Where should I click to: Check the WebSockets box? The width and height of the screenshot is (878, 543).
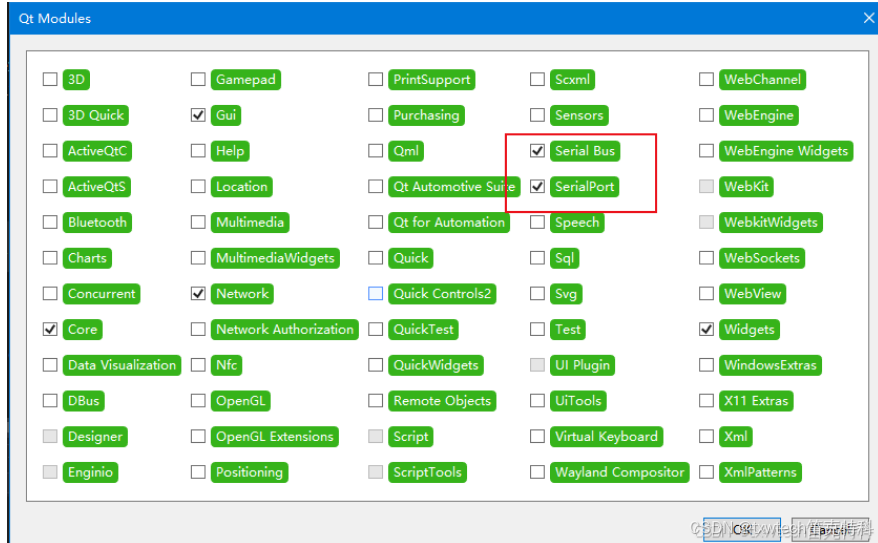[x=706, y=258]
